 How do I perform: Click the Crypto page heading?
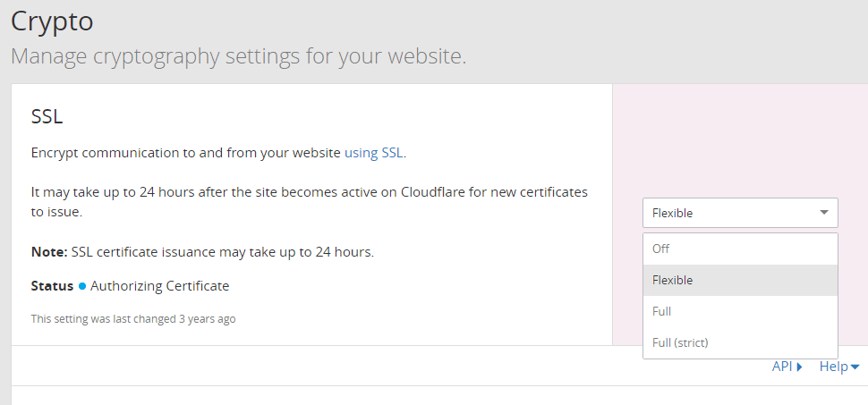(52, 20)
